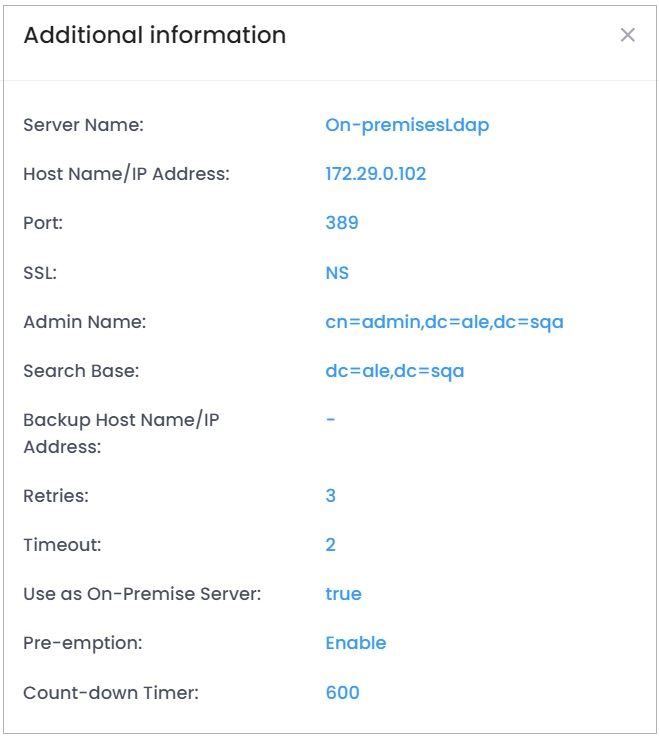This screenshot has width=659, height=738.
Task: Click the On-Premise Server true value
Action: [343, 594]
